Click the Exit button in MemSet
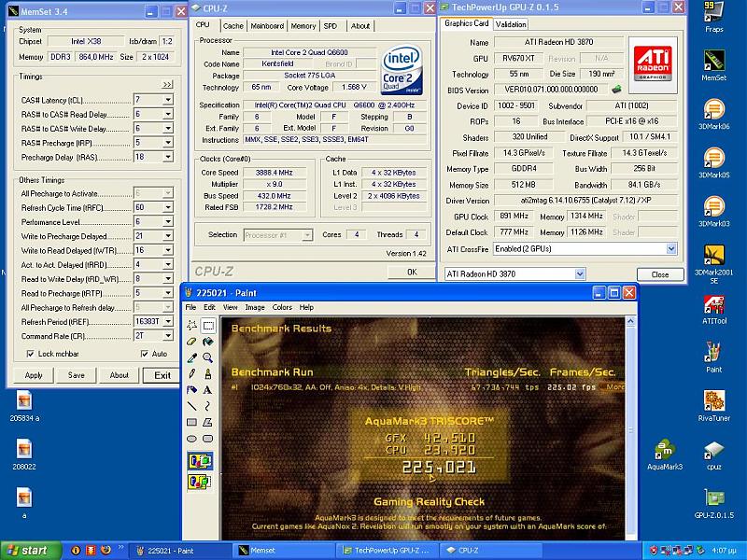 tap(162, 375)
